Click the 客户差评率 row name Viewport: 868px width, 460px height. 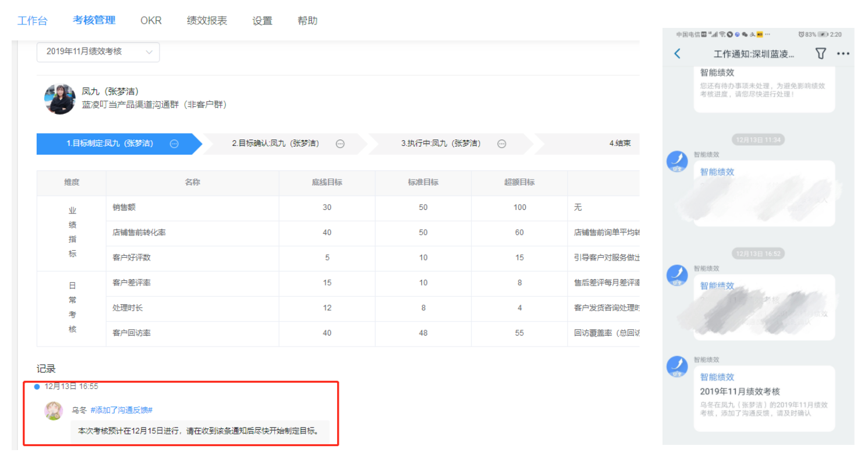tap(132, 283)
